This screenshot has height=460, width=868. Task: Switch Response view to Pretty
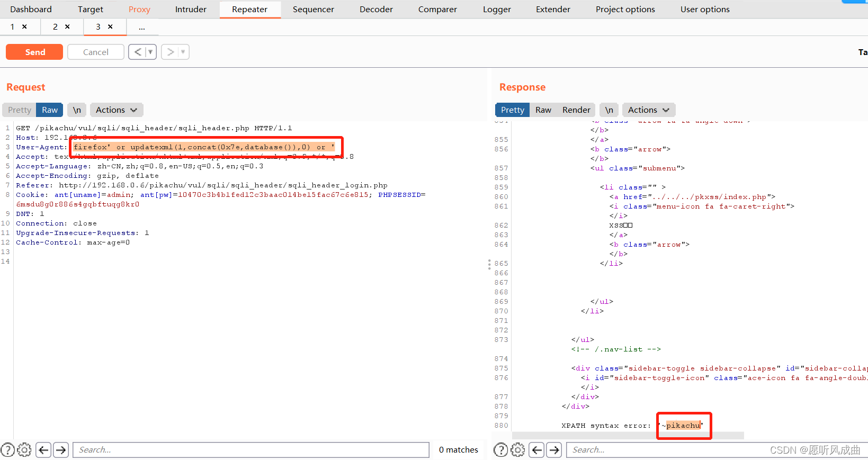(x=513, y=110)
